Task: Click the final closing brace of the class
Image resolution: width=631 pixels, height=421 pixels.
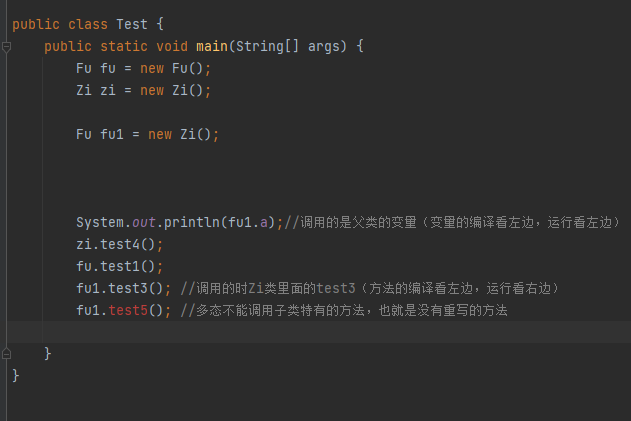Action: [15, 375]
